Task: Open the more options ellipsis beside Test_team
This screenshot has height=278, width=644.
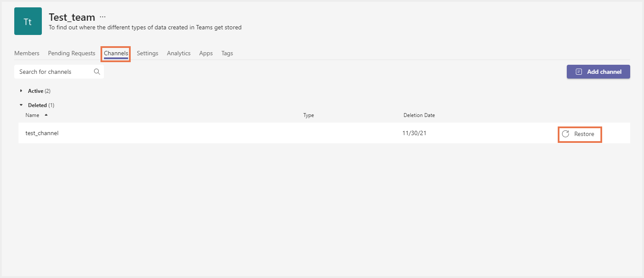Action: click(x=103, y=17)
